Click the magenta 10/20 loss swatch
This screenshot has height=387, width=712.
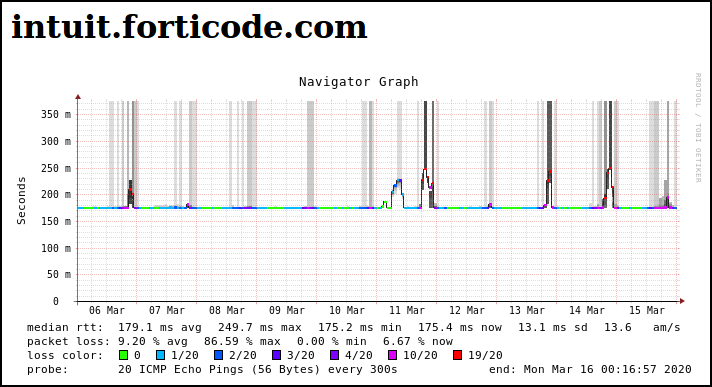pos(393,355)
